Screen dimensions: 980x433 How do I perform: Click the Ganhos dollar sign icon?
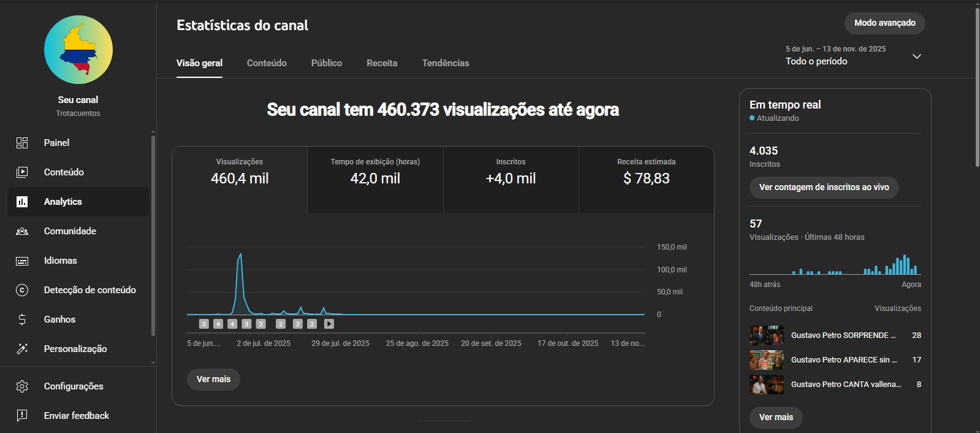22,320
